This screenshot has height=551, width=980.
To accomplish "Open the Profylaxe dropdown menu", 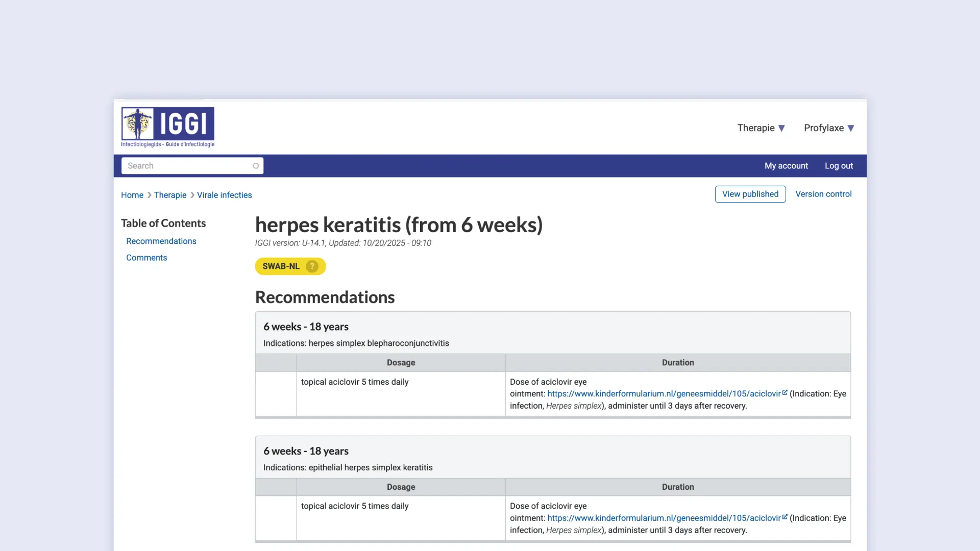I will click(x=829, y=128).
